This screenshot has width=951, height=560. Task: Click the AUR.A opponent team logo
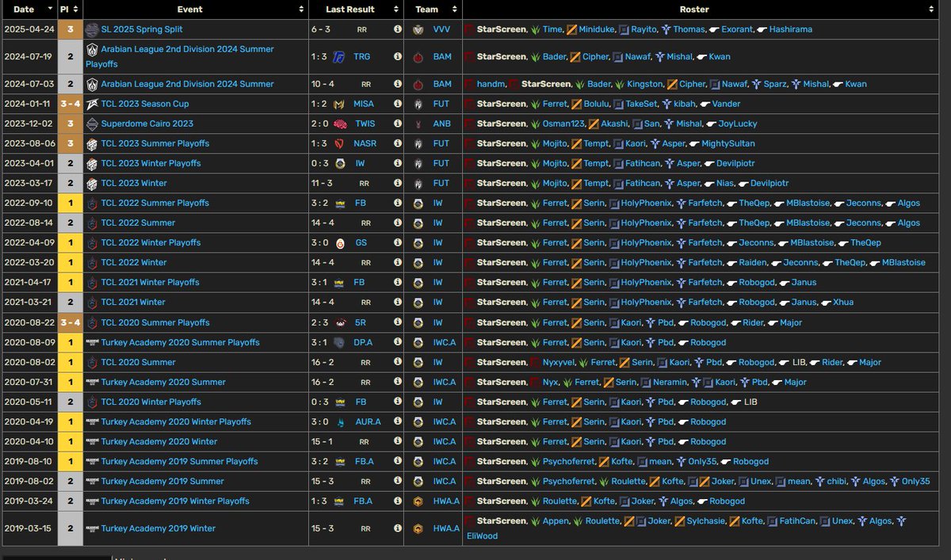[x=339, y=422]
